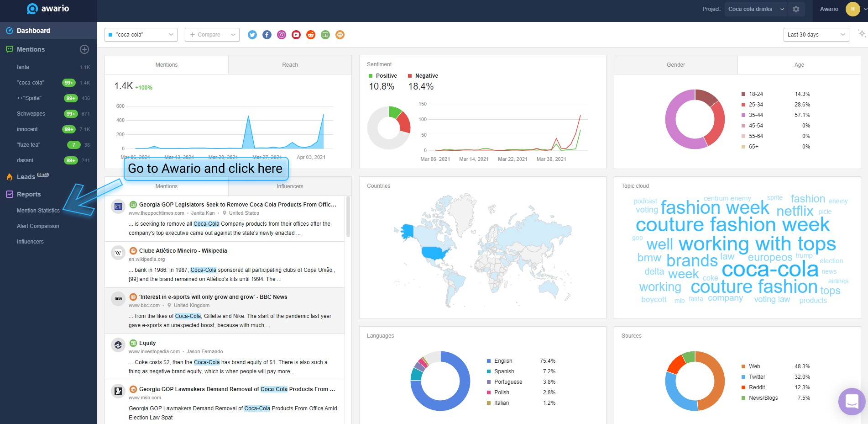
Task: Select the Mentions list tab
Action: coord(167,186)
